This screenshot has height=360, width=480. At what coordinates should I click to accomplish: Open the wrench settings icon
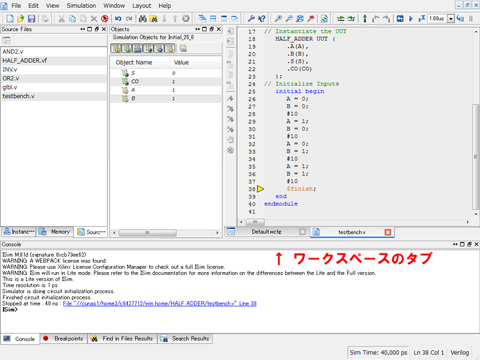[x=251, y=19]
